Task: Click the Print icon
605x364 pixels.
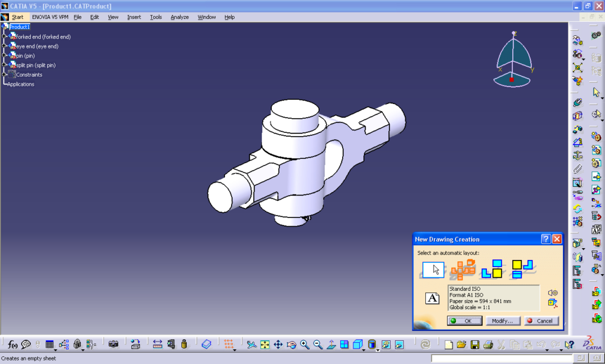Action: click(x=488, y=344)
